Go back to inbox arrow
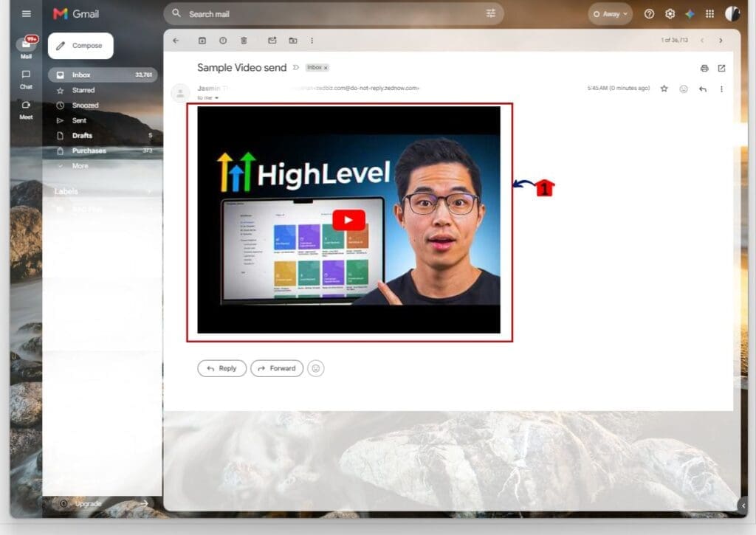 pos(176,41)
